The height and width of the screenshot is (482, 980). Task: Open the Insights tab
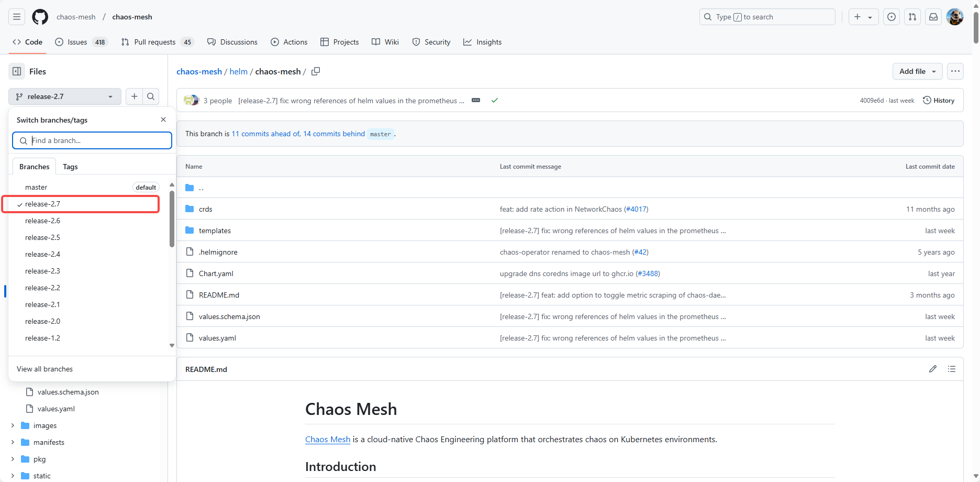click(483, 42)
